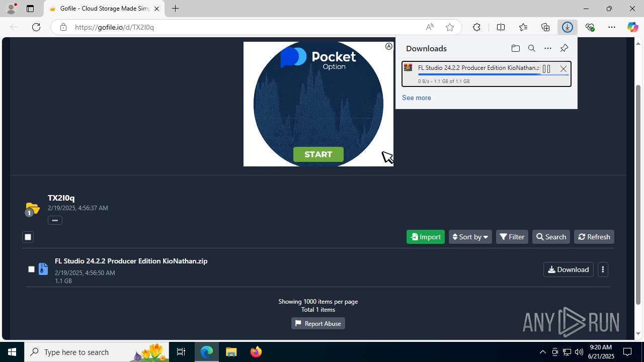Open the Favorites list icon
Viewport: 644px width, 362px height.
(x=523, y=27)
